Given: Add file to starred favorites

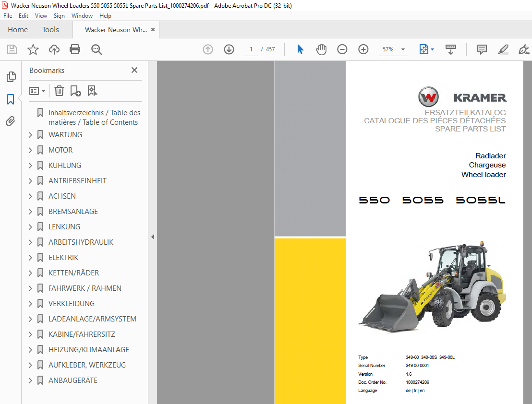Looking at the screenshot, I should coord(33,49).
